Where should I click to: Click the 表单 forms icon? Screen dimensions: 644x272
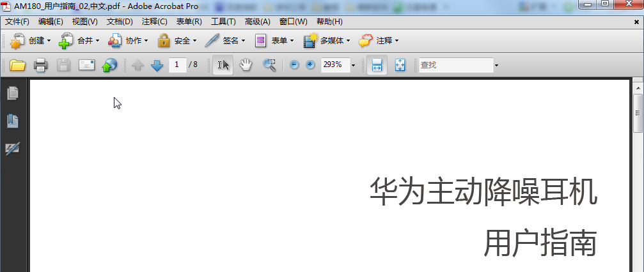click(261, 41)
